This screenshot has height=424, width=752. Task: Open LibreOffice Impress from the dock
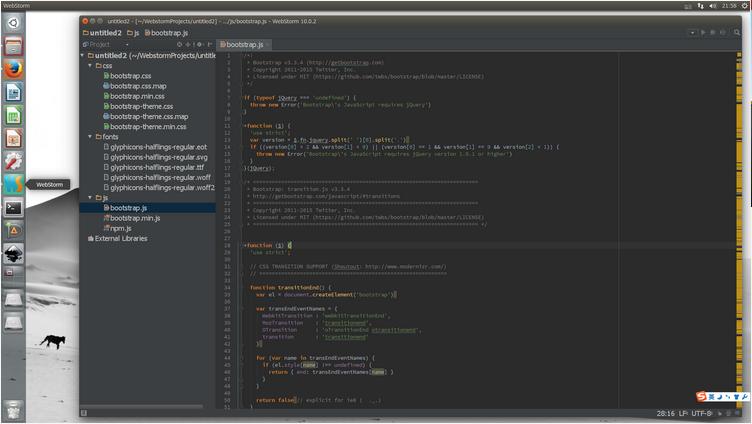click(13, 139)
